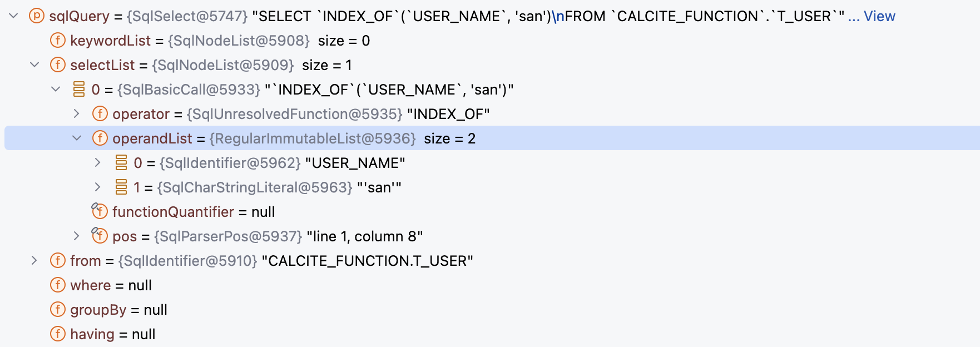Click the USER_NAME element list icon
This screenshot has height=347, width=980.
pyautogui.click(x=121, y=163)
